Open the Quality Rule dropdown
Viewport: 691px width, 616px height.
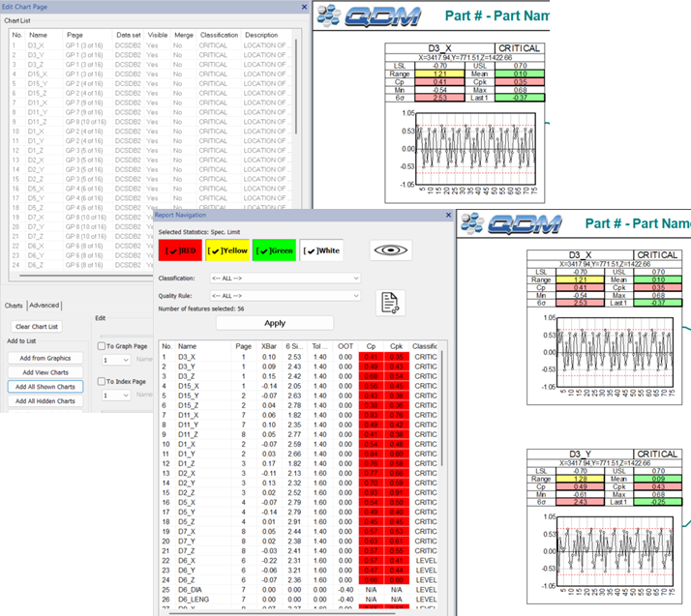pyautogui.click(x=285, y=296)
